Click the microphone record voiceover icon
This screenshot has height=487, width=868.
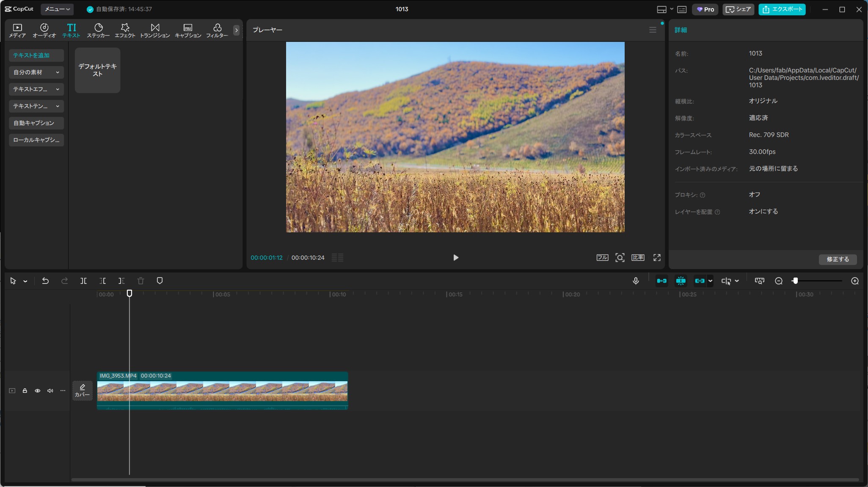636,281
